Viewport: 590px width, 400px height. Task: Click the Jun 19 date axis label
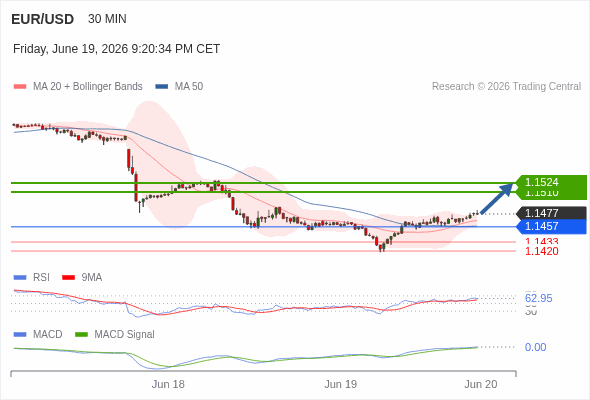[x=341, y=384]
